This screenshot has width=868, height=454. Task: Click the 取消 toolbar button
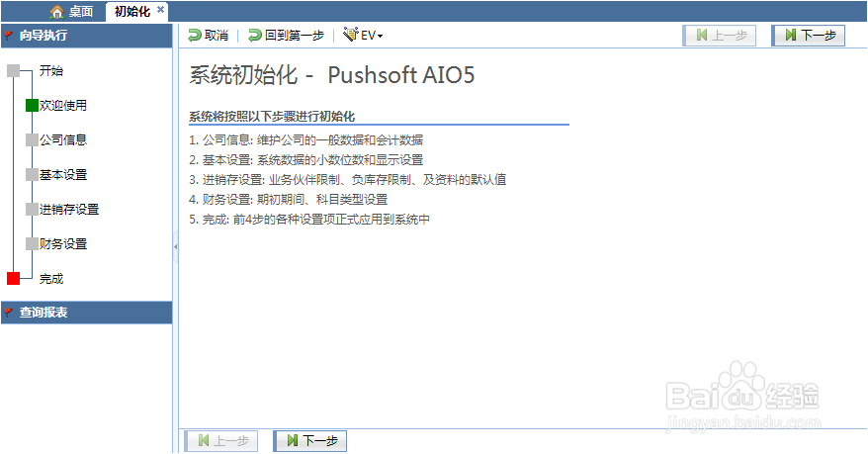pos(209,36)
